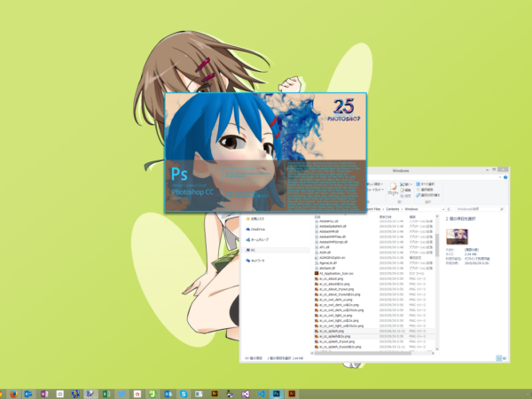Click the History (履歴) icon in Explorer ribbon
532x399 pixels.
click(x=406, y=196)
